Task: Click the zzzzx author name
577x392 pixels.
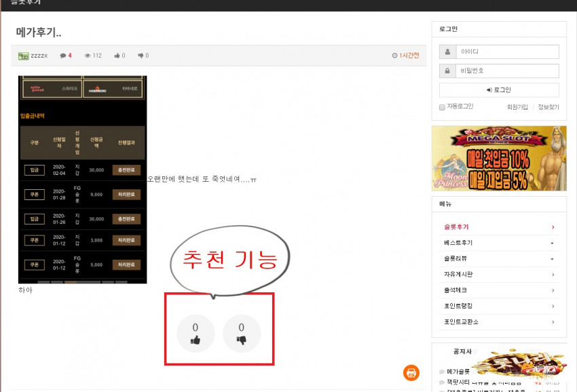Action: click(x=39, y=56)
